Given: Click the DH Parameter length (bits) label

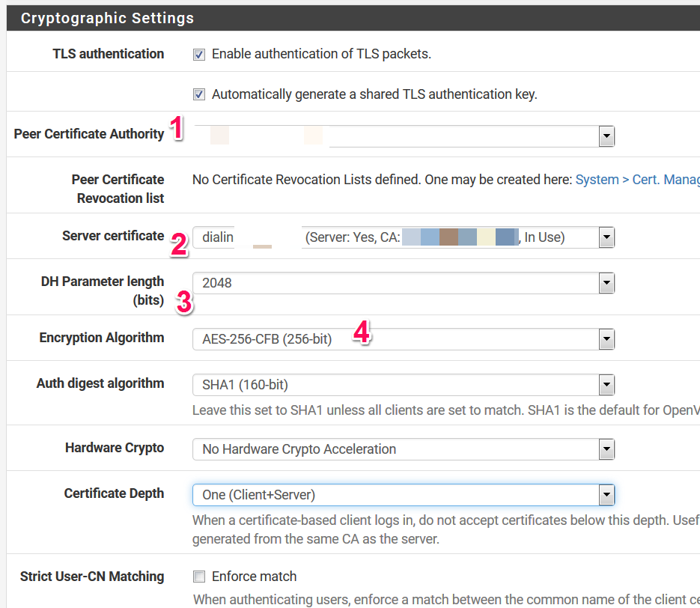Looking at the screenshot, I should tap(103, 291).
